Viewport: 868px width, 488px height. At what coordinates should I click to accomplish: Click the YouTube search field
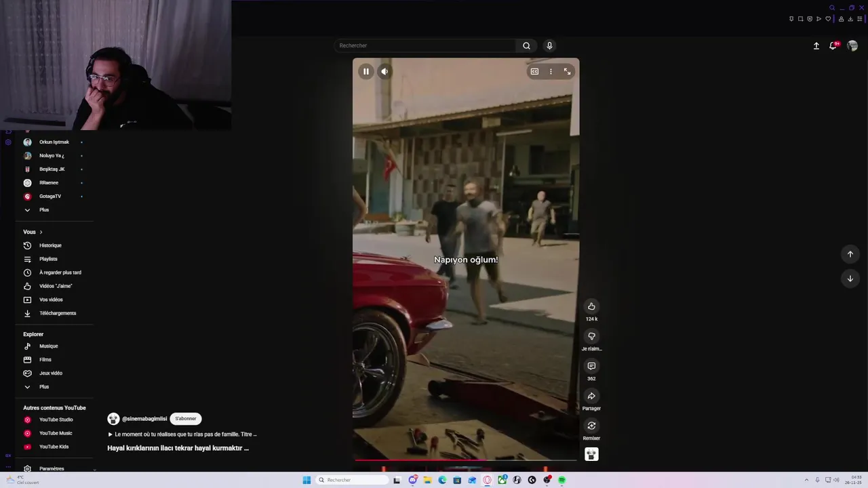[426, 45]
